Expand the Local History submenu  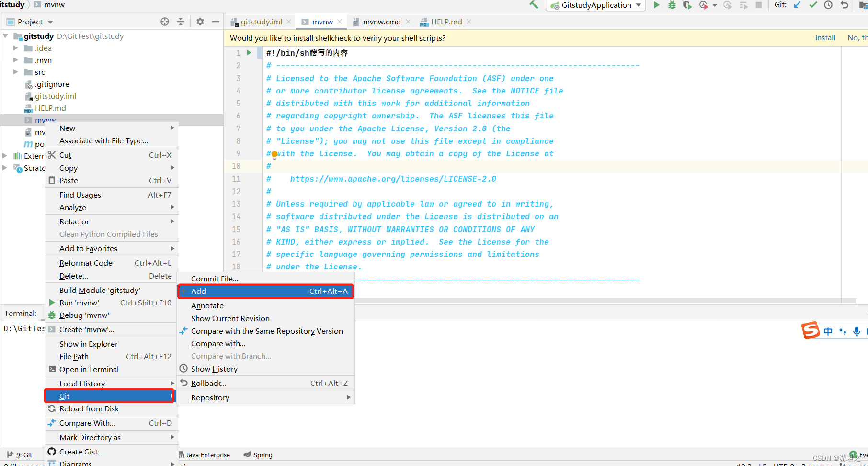point(112,384)
